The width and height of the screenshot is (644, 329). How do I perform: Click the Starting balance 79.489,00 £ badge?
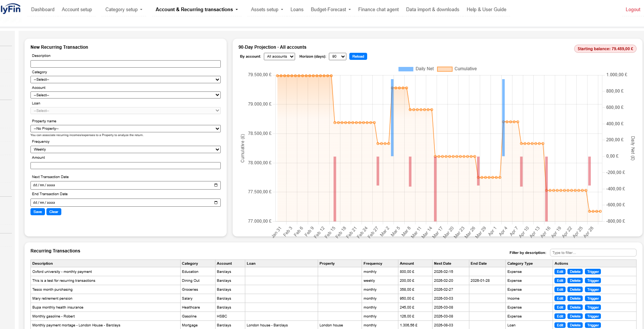[x=605, y=49]
